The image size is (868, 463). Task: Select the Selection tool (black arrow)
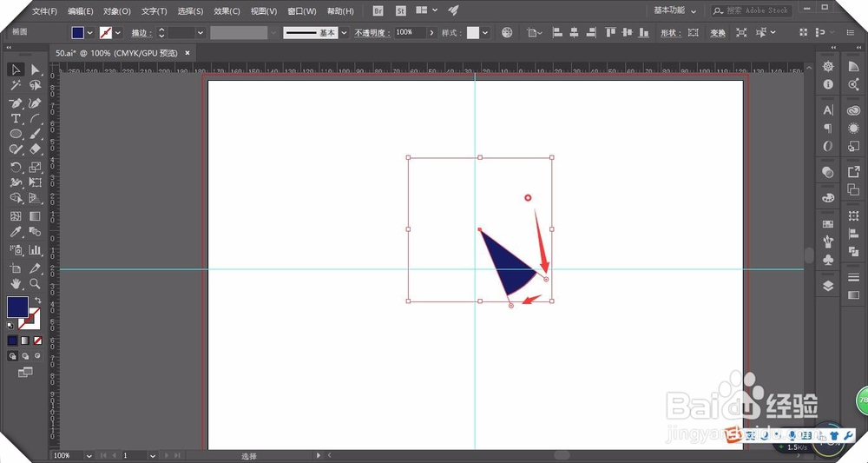pos(16,69)
